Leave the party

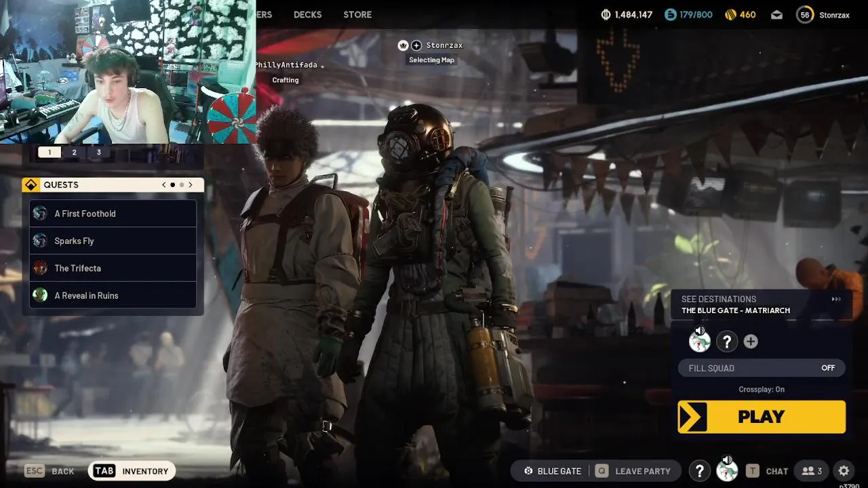click(633, 471)
